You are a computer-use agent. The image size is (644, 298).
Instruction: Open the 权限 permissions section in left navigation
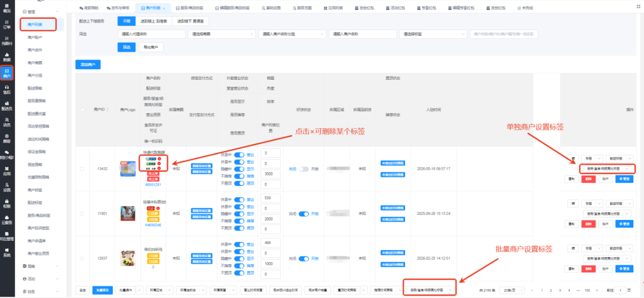click(6, 203)
